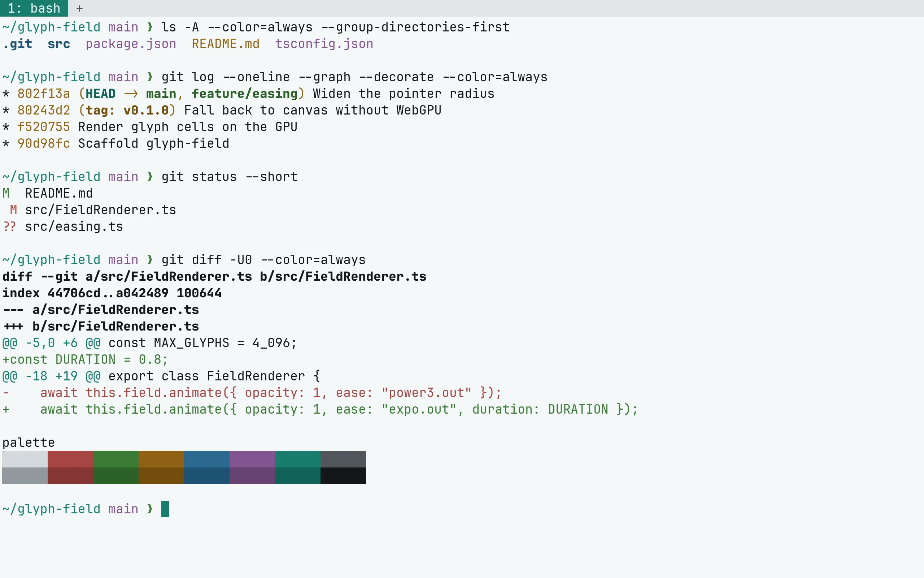Click the light gray palette swatch in top row
The height and width of the screenshot is (578, 924).
click(25, 459)
